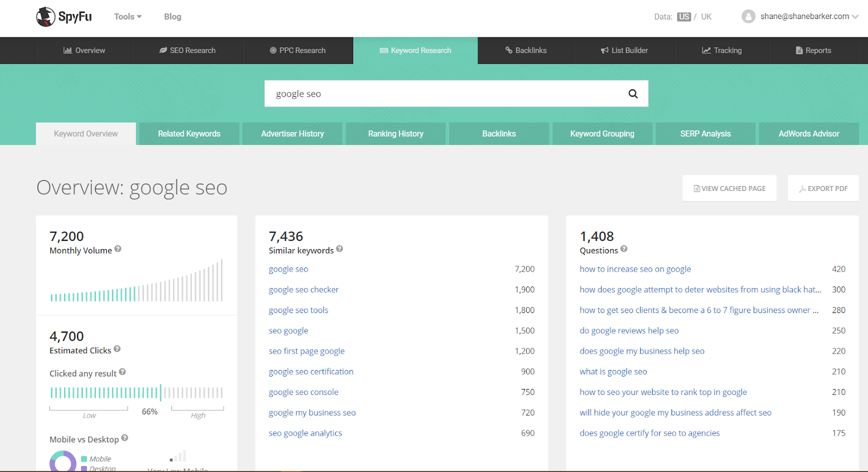The width and height of the screenshot is (868, 472).
Task: Switch to Related Keywords tab
Action: click(189, 133)
